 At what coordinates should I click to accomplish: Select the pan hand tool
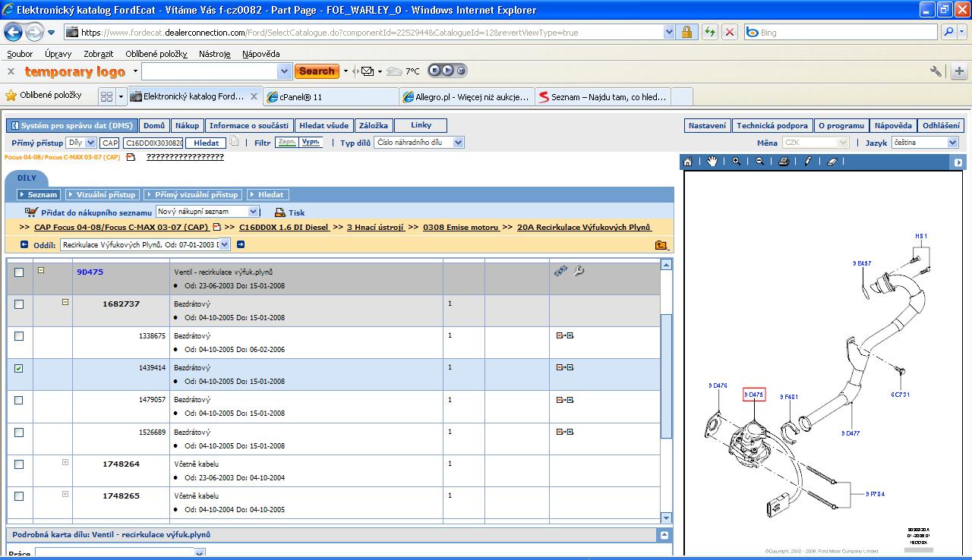pyautogui.click(x=712, y=162)
